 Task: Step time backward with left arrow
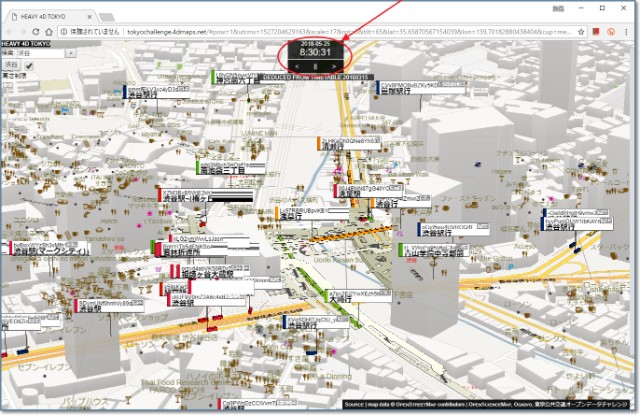[298, 66]
